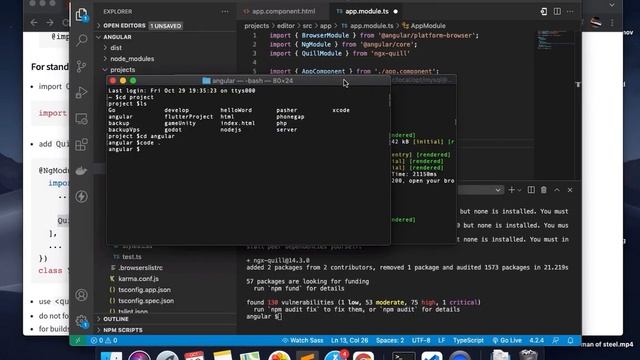Split the editor to the right
This screenshot has width=640, height=360.
[557, 11]
